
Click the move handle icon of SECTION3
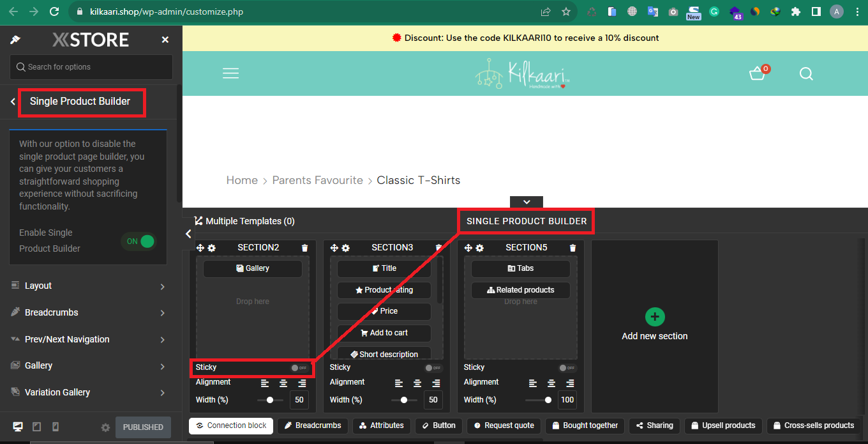tap(334, 248)
